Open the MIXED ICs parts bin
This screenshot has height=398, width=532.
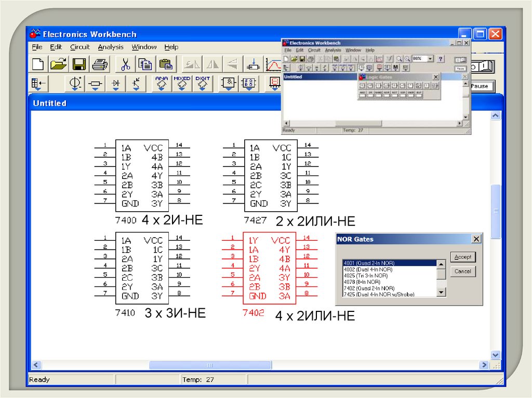[x=182, y=84]
